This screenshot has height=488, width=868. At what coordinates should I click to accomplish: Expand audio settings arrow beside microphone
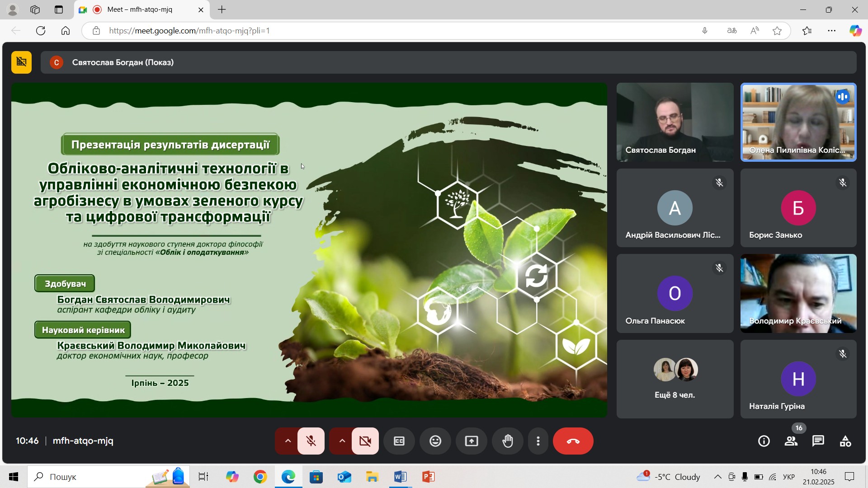288,441
